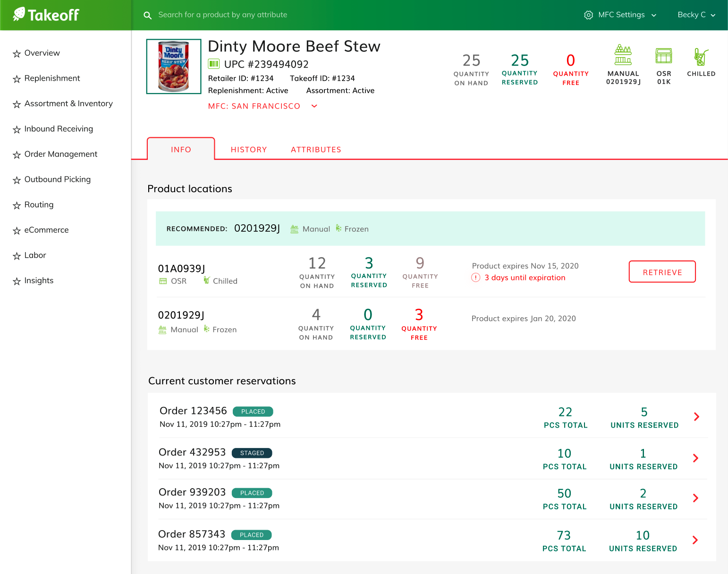Click the star icon next to Inbound Receiving

click(x=17, y=129)
